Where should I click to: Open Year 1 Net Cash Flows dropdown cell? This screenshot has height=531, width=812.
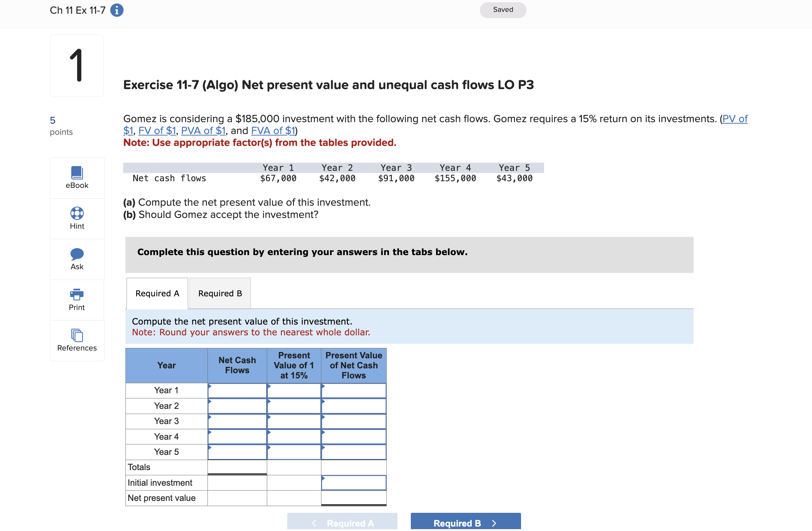237,391
